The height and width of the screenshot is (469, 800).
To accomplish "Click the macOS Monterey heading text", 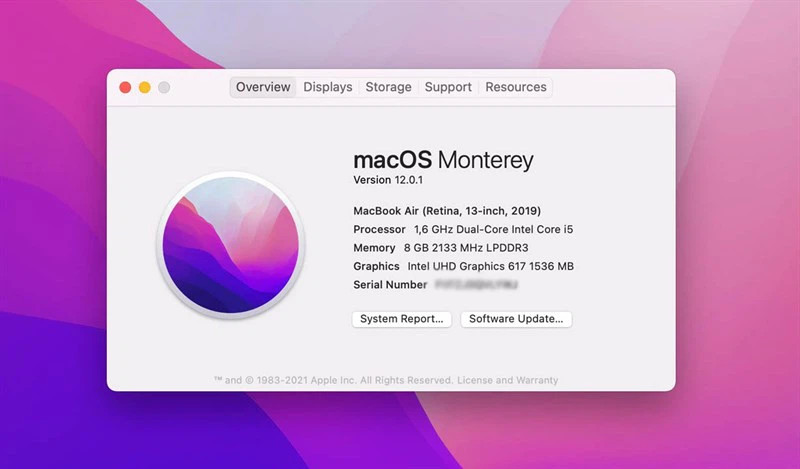I will tap(443, 160).
